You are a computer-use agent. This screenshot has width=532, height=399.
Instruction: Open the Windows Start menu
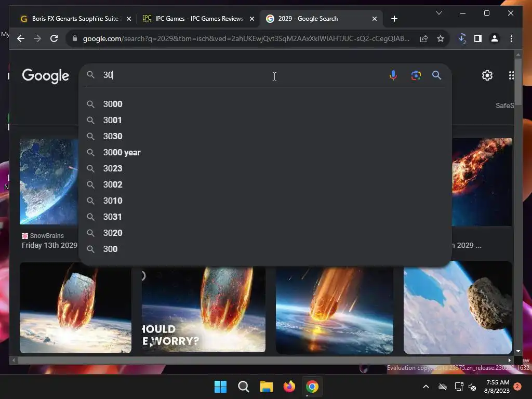point(220,387)
